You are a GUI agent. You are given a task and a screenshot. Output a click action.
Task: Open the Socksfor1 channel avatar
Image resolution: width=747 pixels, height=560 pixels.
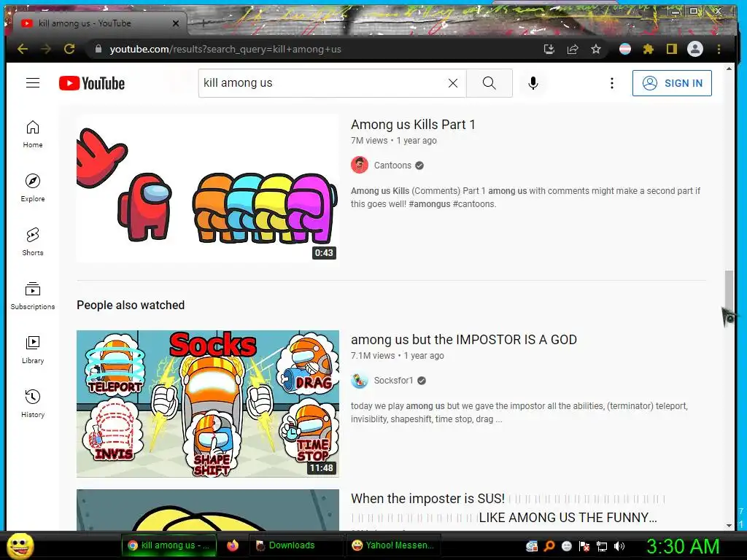click(x=360, y=381)
